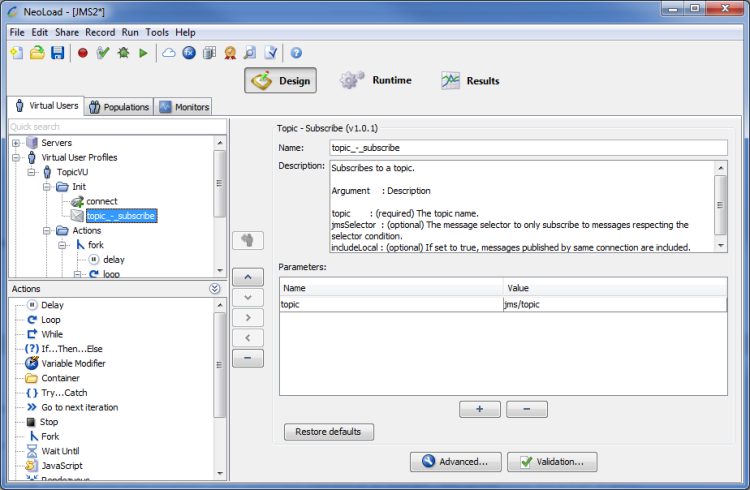Image resolution: width=750 pixels, height=490 pixels.
Task: Click the document check toolbar icon
Action: (270, 53)
